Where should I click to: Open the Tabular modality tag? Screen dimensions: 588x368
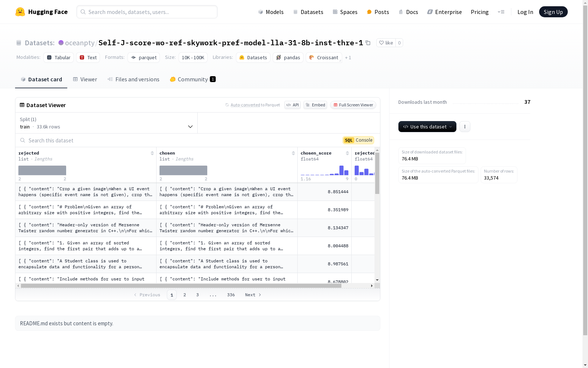(59, 57)
